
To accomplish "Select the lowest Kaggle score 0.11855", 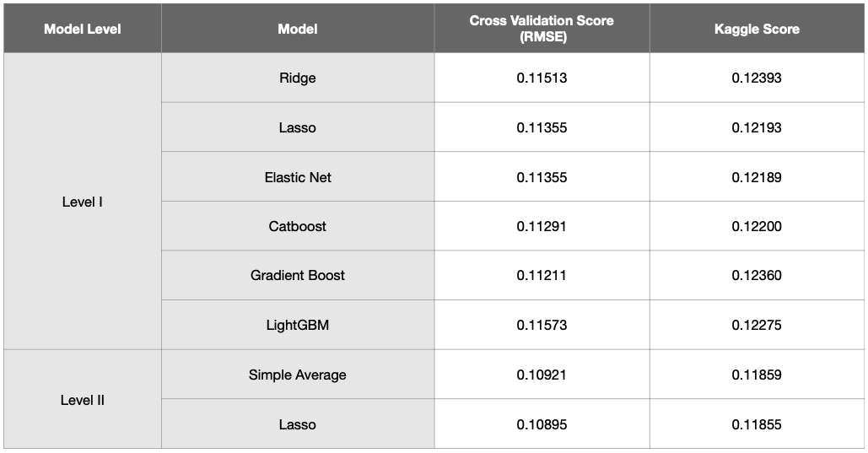I will pyautogui.click(x=757, y=424).
